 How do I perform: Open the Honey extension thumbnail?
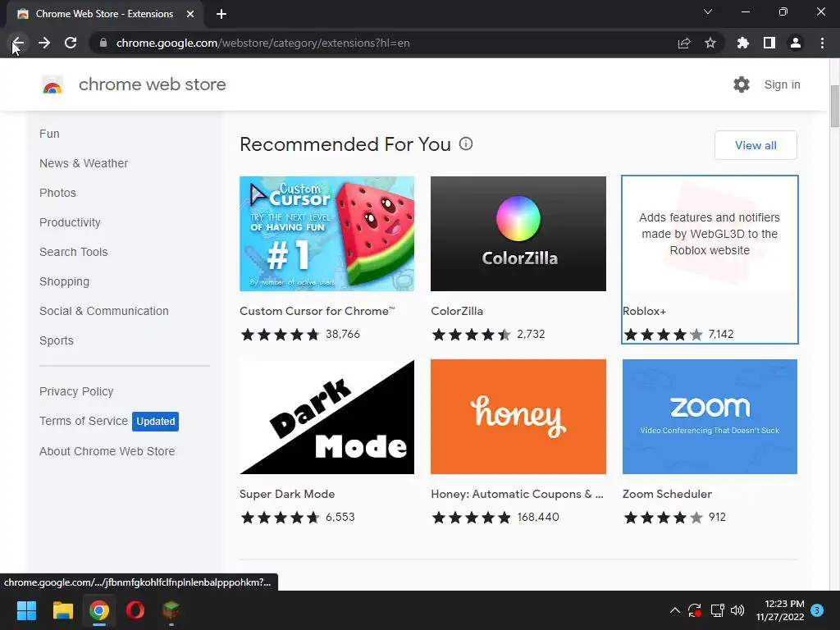click(518, 417)
